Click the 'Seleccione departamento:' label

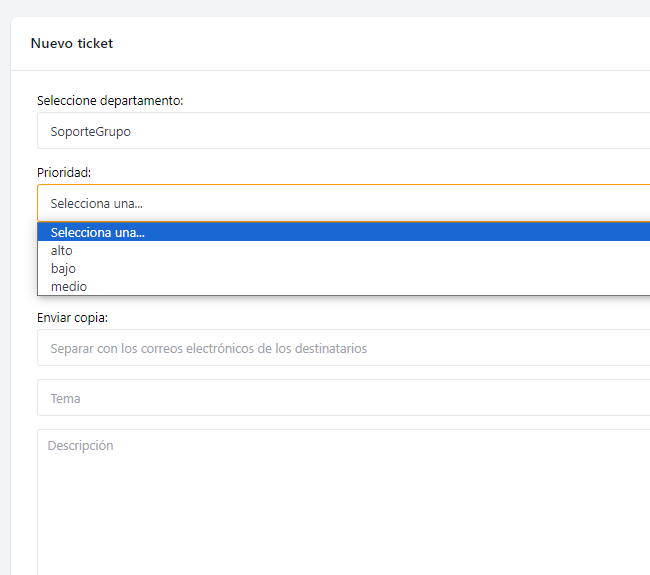coord(110,100)
